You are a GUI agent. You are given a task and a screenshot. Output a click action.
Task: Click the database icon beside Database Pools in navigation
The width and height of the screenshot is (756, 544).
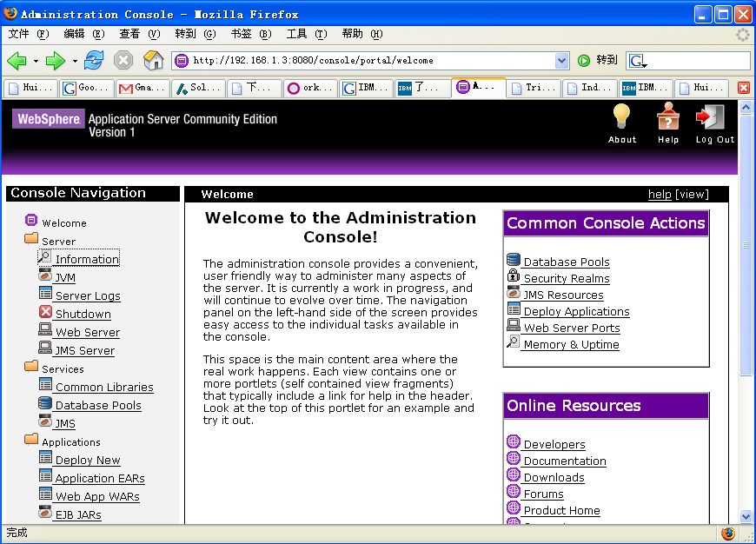pos(45,402)
